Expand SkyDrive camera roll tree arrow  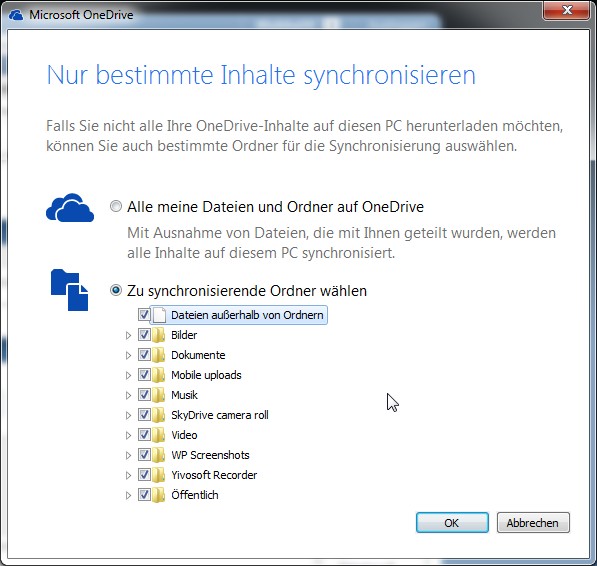128,415
